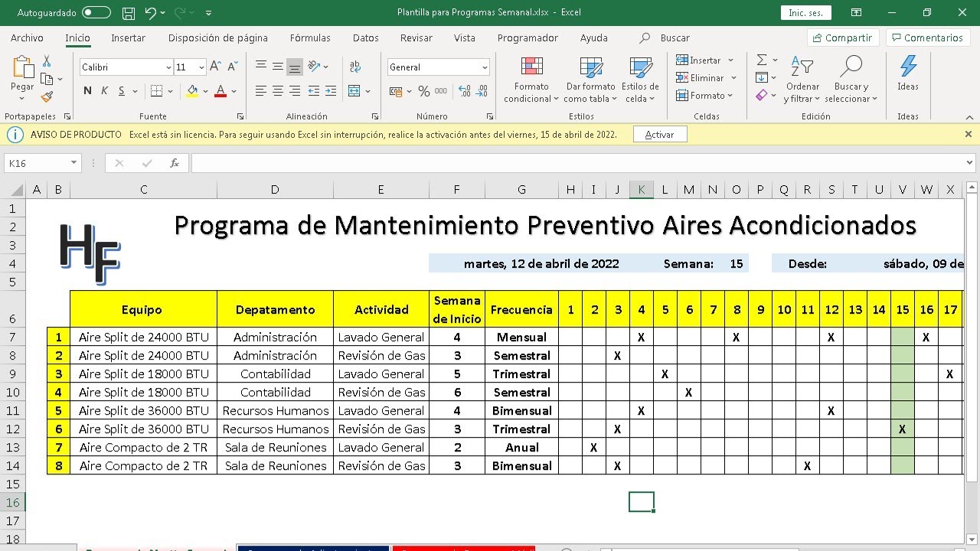Switch to the Insertar tab
Viewport: 980px width, 551px height.
[128, 37]
